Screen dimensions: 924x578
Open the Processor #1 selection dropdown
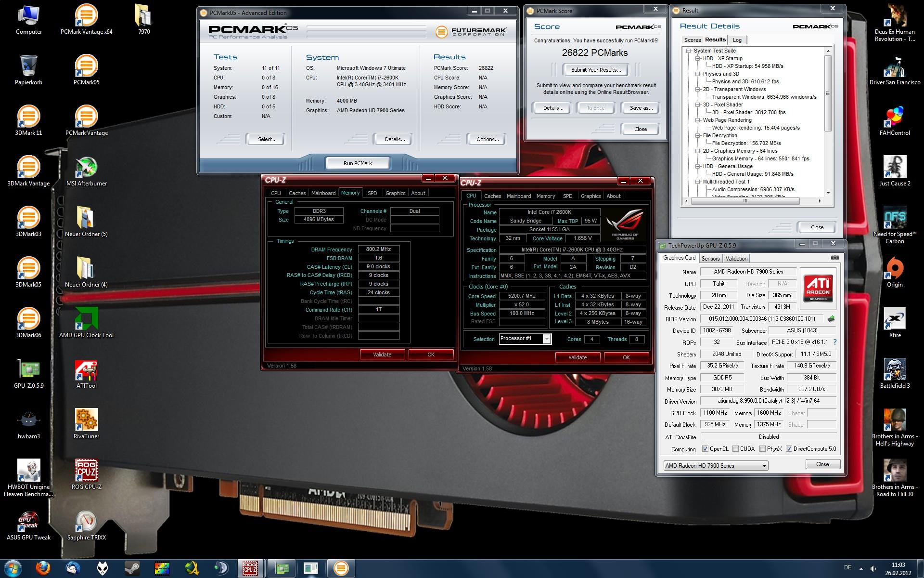tap(526, 339)
